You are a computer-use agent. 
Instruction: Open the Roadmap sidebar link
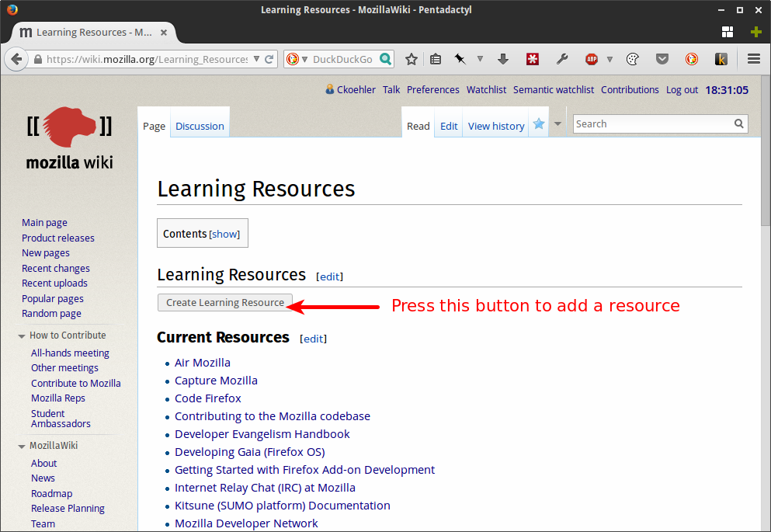pyautogui.click(x=51, y=494)
